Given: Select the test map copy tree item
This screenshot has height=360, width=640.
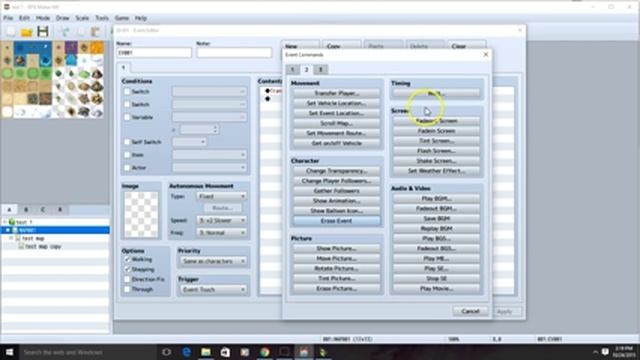Looking at the screenshot, I should coord(43,247).
